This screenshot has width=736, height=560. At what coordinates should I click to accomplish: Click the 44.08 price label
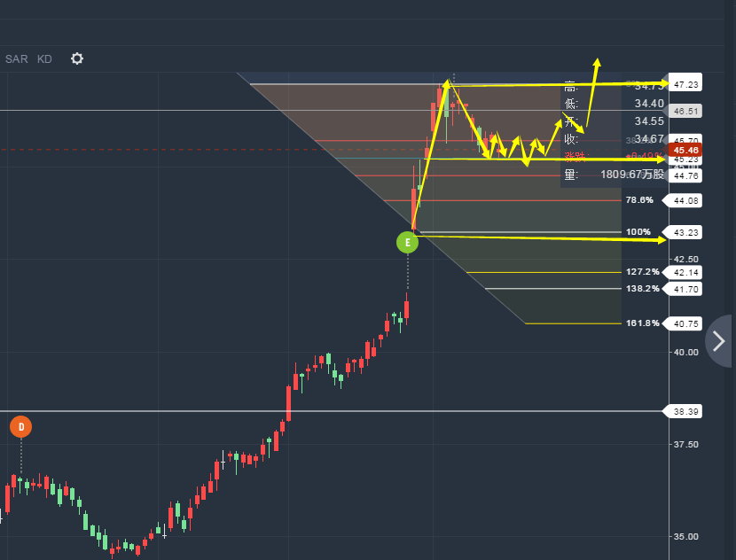(x=685, y=201)
